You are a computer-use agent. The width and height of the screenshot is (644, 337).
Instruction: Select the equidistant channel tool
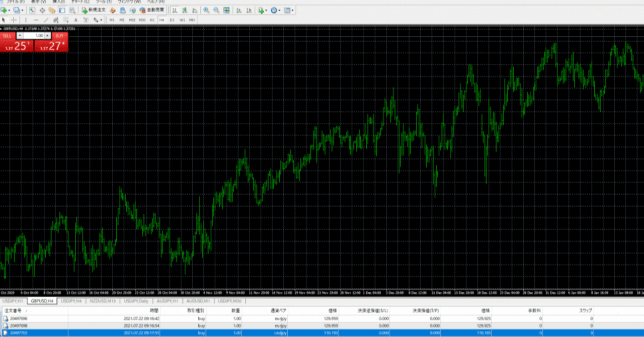[56, 20]
